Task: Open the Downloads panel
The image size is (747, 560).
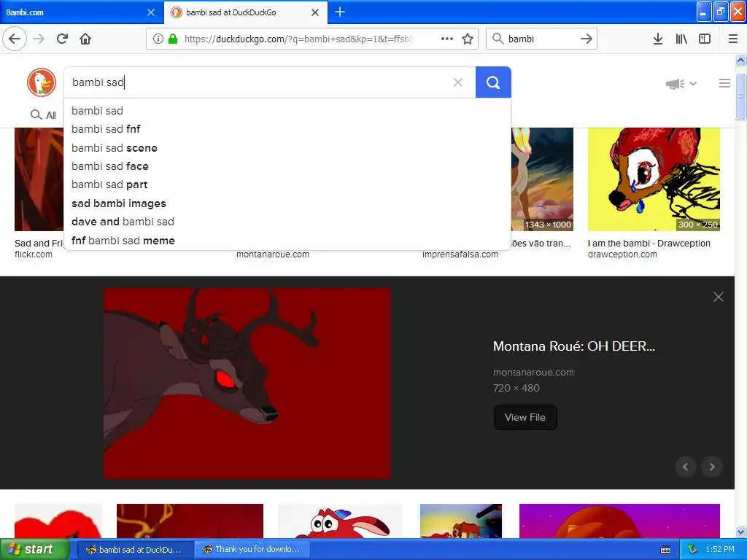Action: [x=658, y=39]
